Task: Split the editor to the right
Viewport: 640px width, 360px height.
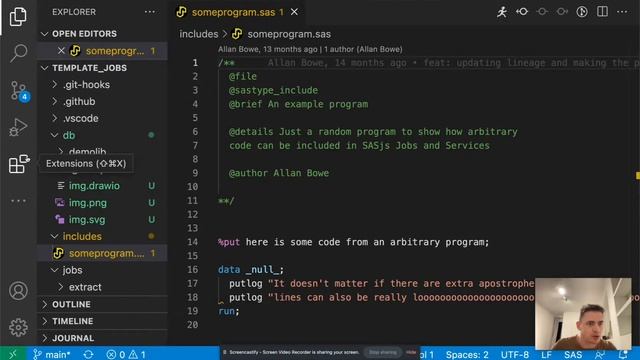Action: tap(602, 12)
